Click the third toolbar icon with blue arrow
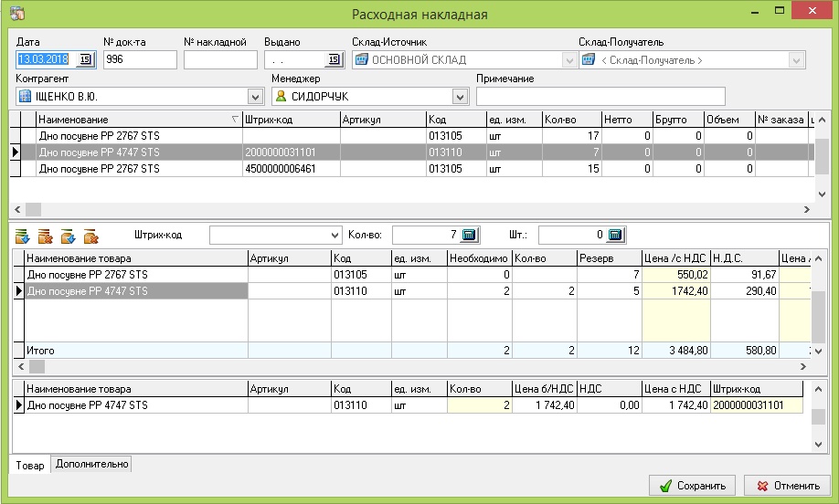 tap(68, 236)
